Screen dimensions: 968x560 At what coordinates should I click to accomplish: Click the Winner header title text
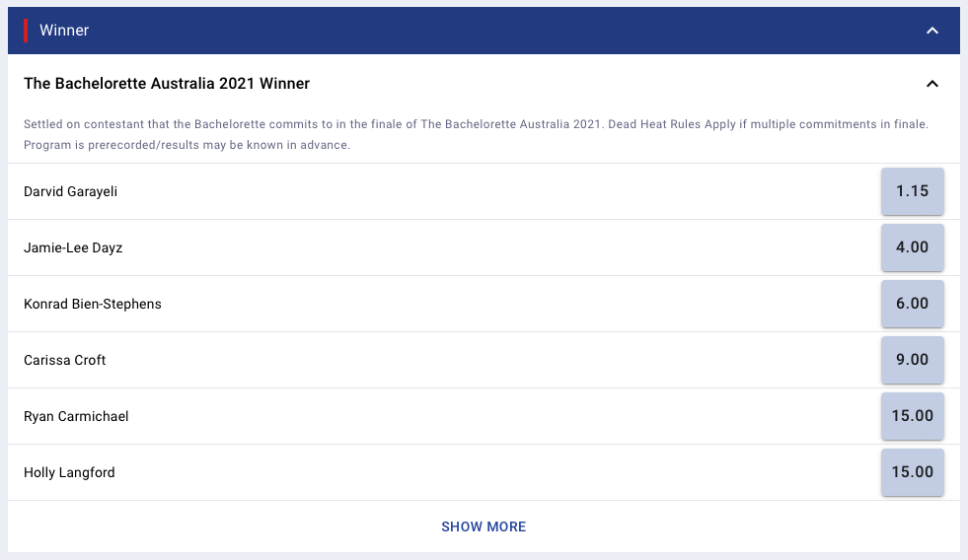64,31
